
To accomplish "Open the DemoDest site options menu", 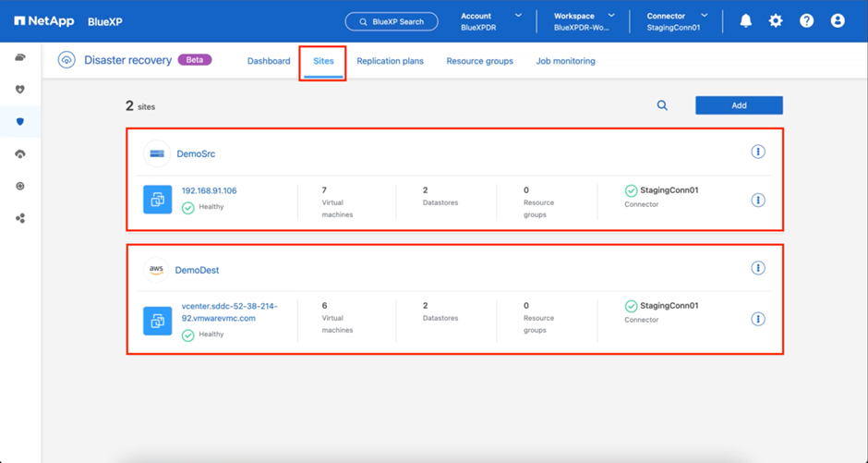I will [x=757, y=268].
